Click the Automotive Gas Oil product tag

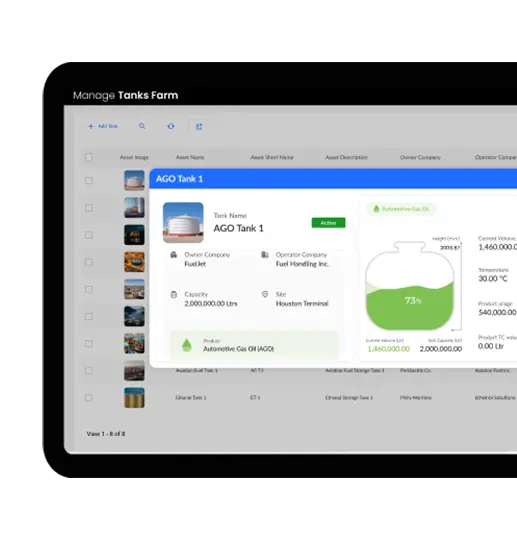[x=401, y=209]
